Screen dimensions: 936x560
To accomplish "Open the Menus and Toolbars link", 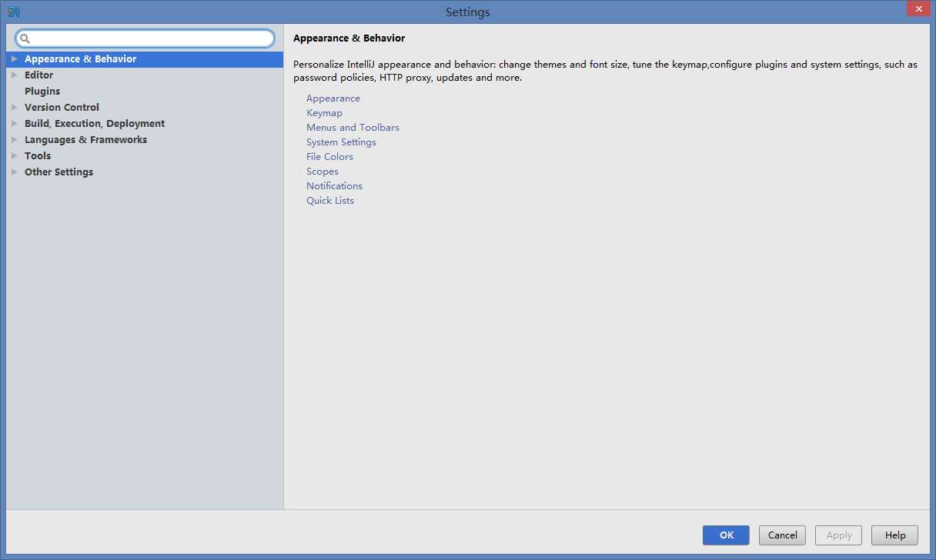I will pyautogui.click(x=353, y=128).
